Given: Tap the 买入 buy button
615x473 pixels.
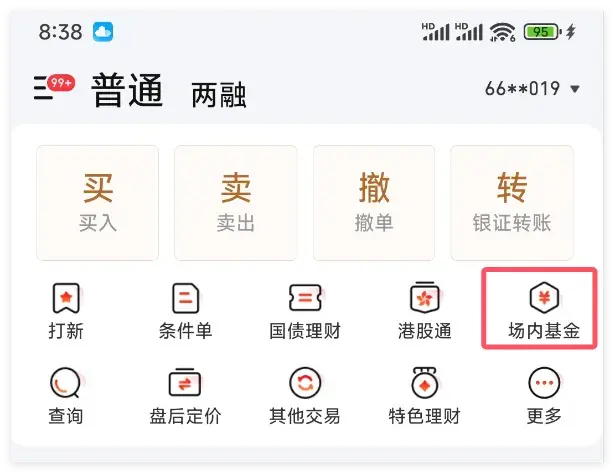Looking at the screenshot, I should click(97, 203).
